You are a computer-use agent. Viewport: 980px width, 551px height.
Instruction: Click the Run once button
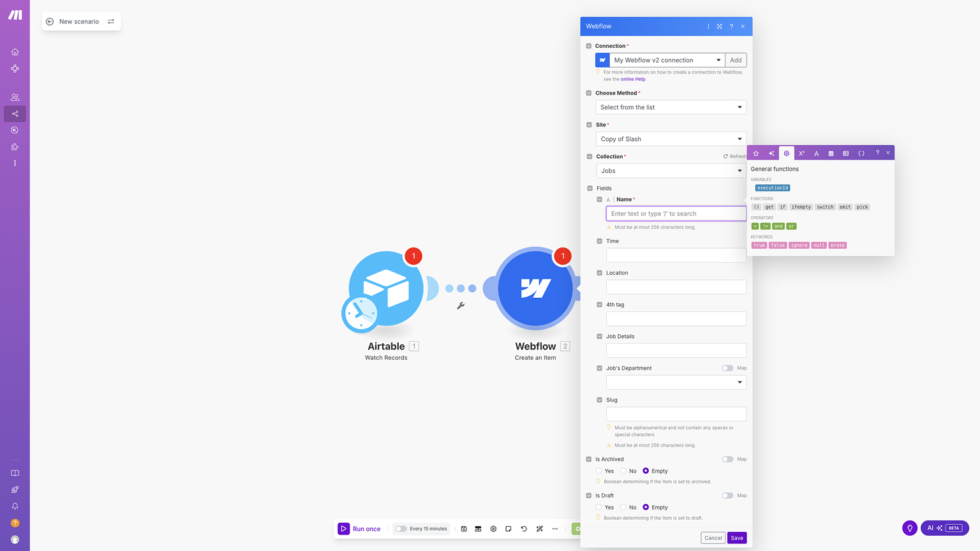[x=359, y=529]
